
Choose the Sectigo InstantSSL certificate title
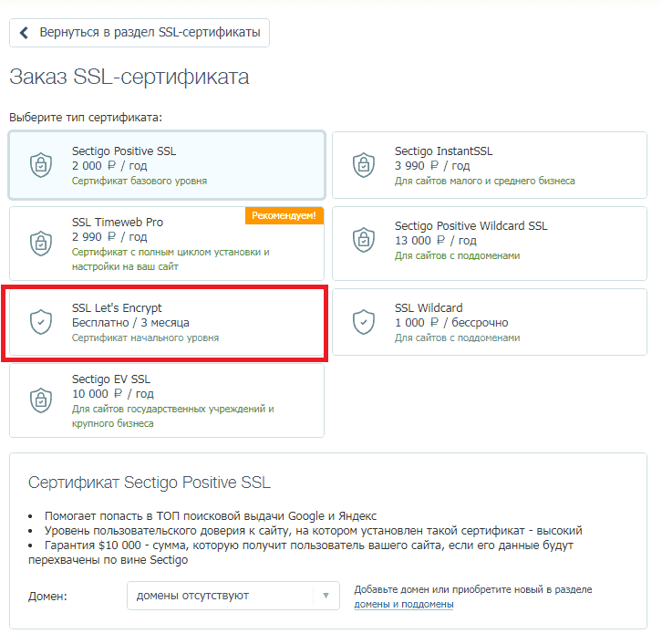pos(443,151)
